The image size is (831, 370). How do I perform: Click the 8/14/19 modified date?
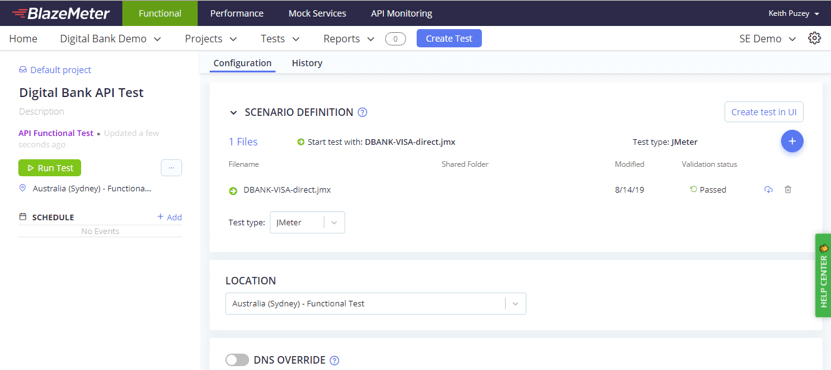point(629,190)
